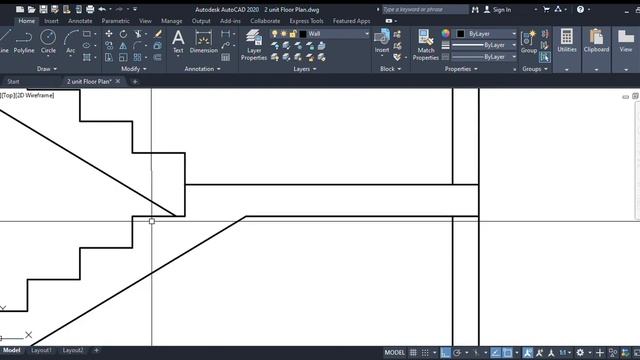Click MODEL status bar button
Viewport: 640px width, 360px height.
coord(394,353)
